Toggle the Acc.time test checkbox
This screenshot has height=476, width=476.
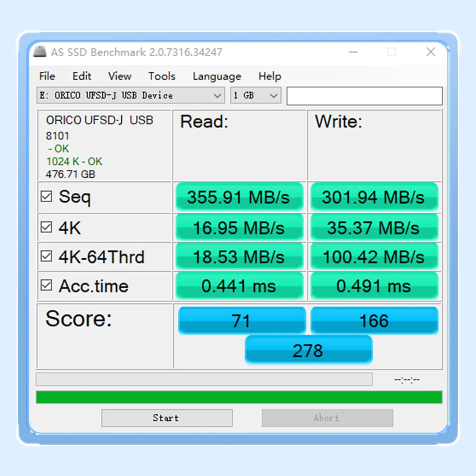(x=46, y=285)
